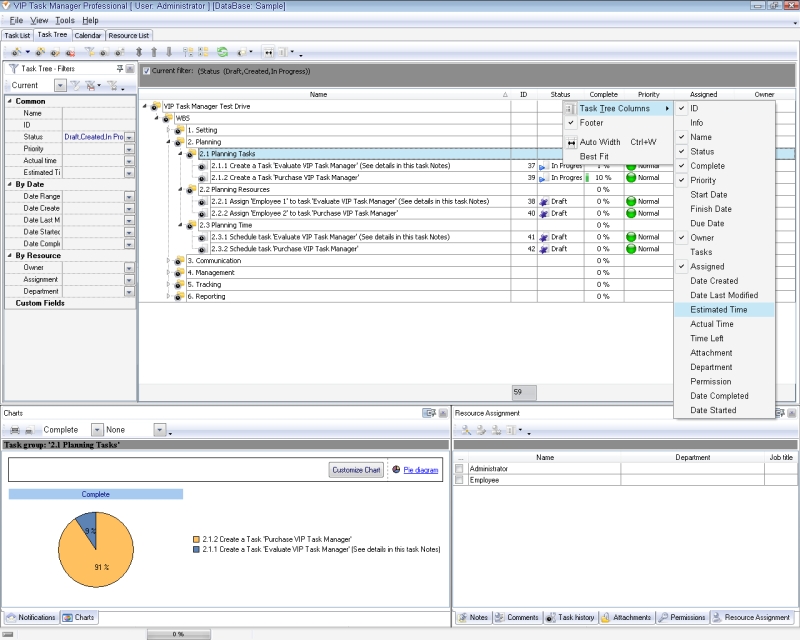The image size is (800, 640).
Task: Uncheck the ID column in columns list
Action: coord(724,108)
